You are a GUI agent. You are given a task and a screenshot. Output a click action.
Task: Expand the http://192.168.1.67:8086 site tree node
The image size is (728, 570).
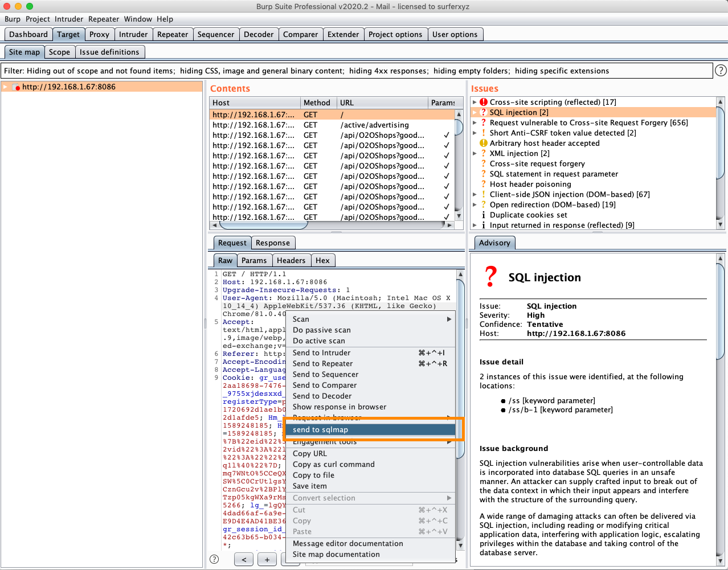click(x=5, y=87)
